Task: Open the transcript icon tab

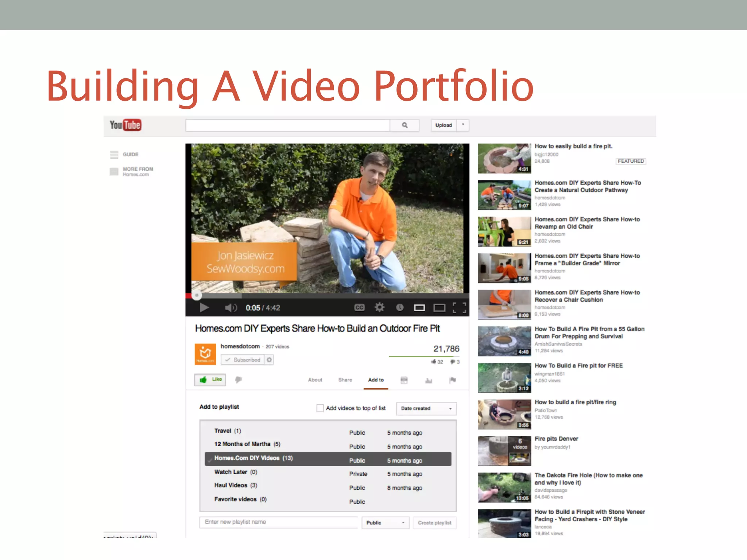Action: click(404, 380)
